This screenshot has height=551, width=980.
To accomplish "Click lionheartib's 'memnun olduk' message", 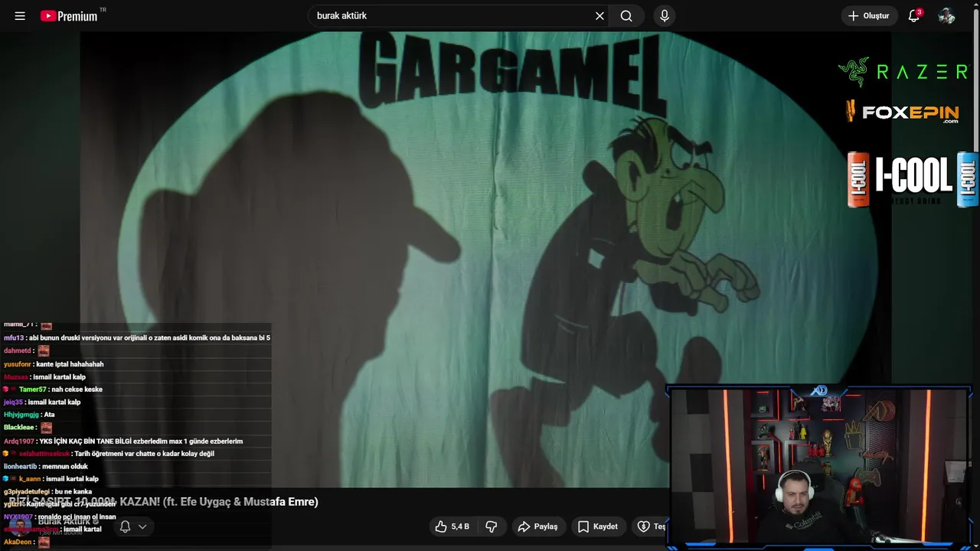I will (46, 467).
